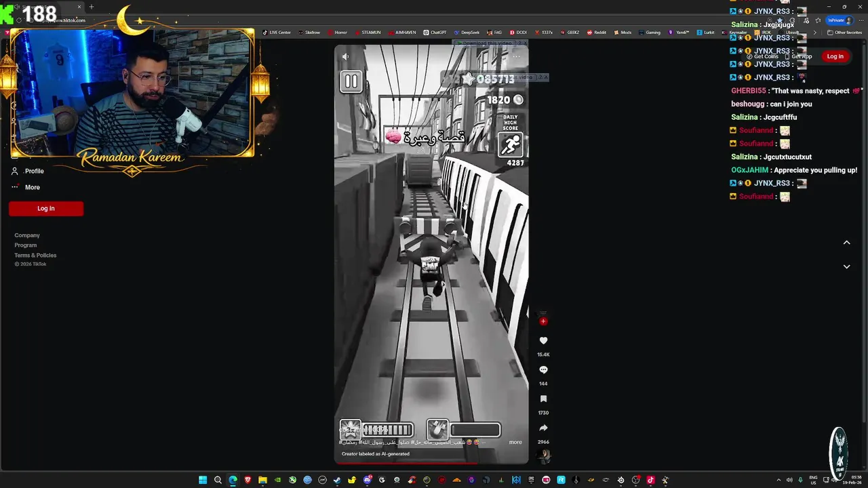This screenshot has width=868, height=488.
Task: Seek the video using the red progress bar
Action: (x=431, y=464)
